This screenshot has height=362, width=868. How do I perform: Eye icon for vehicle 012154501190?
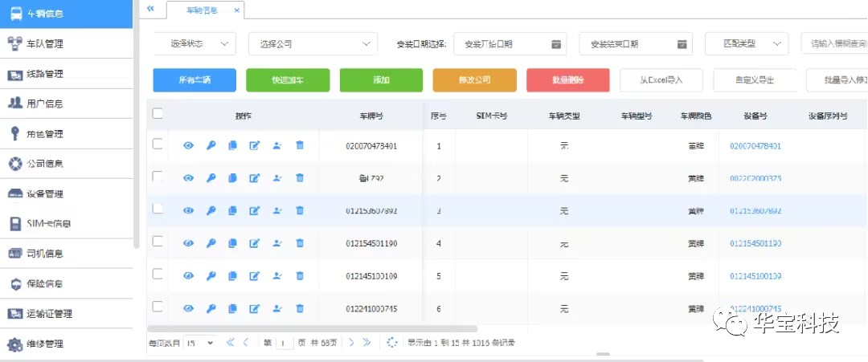pyautogui.click(x=189, y=243)
